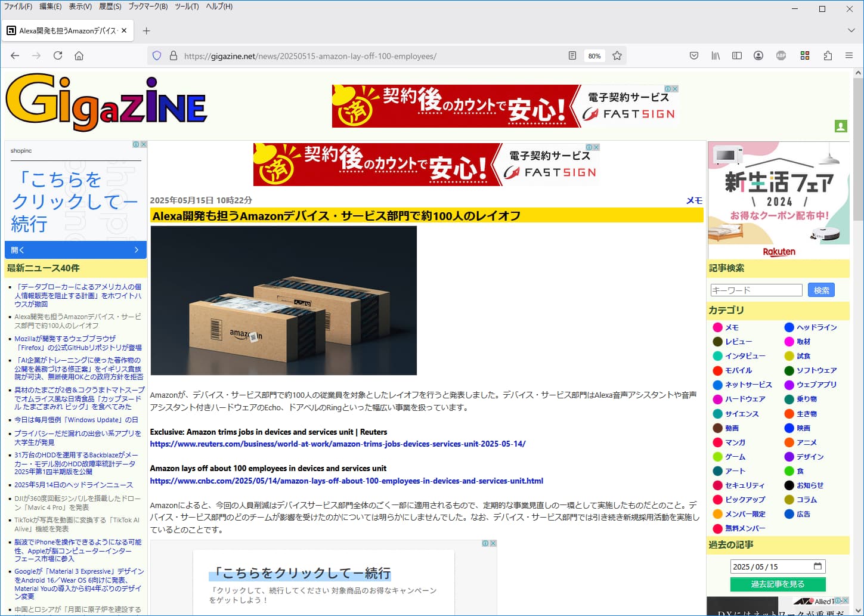
Task: Click the Amazon boxes article image
Action: pyautogui.click(x=283, y=301)
